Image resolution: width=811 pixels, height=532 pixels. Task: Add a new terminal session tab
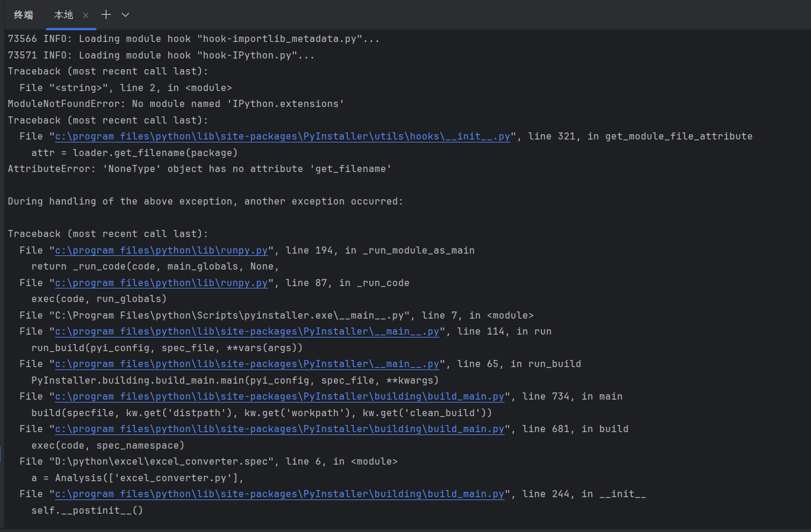106,15
